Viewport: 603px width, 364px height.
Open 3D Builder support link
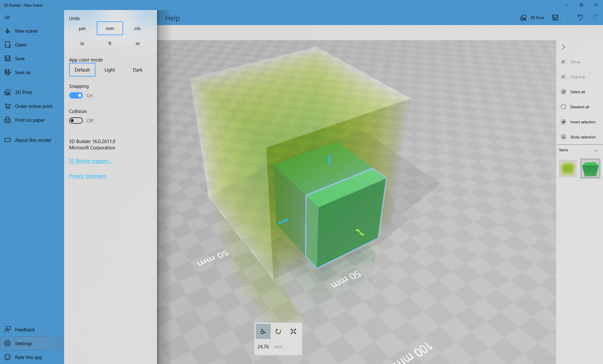pos(90,161)
